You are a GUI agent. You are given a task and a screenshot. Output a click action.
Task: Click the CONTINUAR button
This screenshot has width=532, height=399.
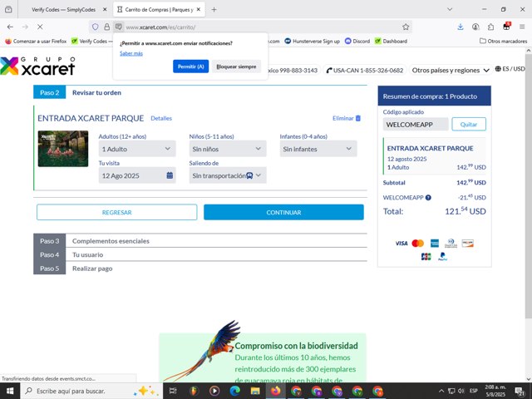283,212
